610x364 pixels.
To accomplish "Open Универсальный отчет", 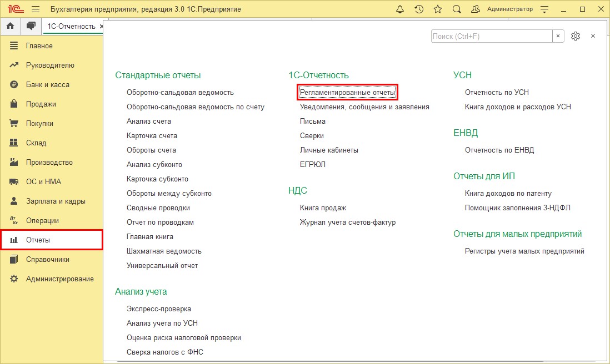I will coord(162,265).
